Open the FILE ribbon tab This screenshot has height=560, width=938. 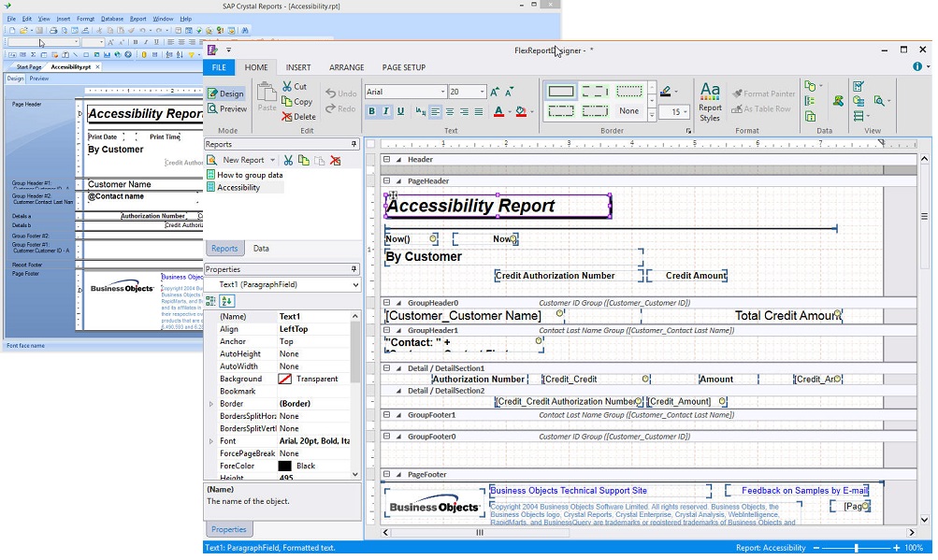pos(219,67)
